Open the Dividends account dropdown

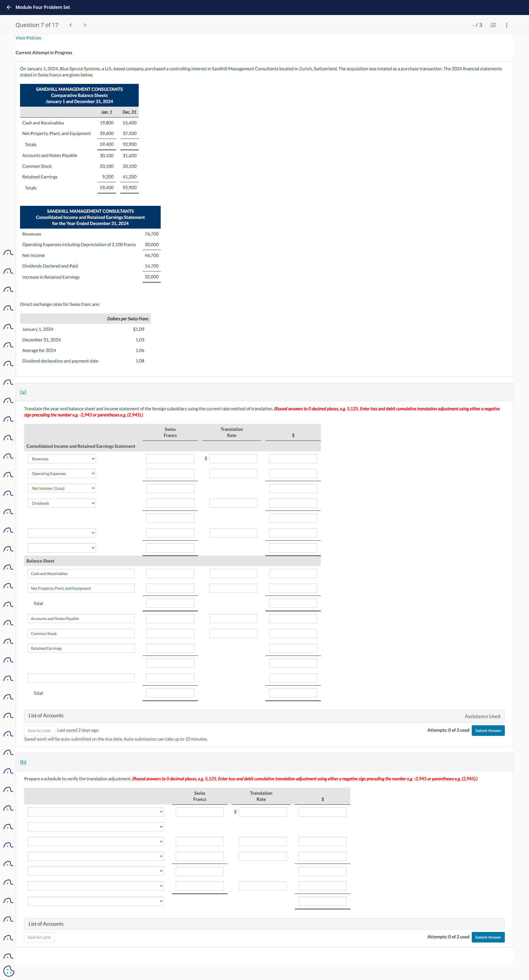[x=62, y=503]
